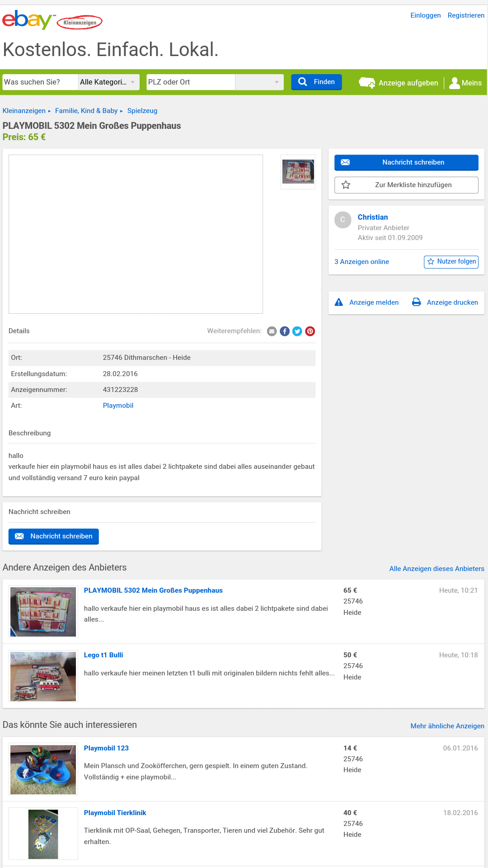The height and width of the screenshot is (868, 488).
Task: Open Lego t1 Bulli thumbnail image
Action: (x=43, y=676)
